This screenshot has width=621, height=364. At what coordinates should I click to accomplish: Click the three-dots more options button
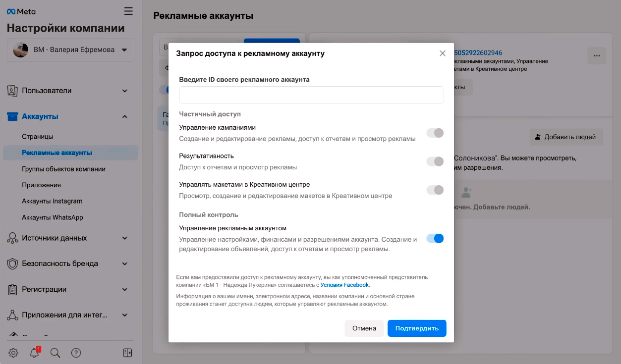[x=597, y=55]
